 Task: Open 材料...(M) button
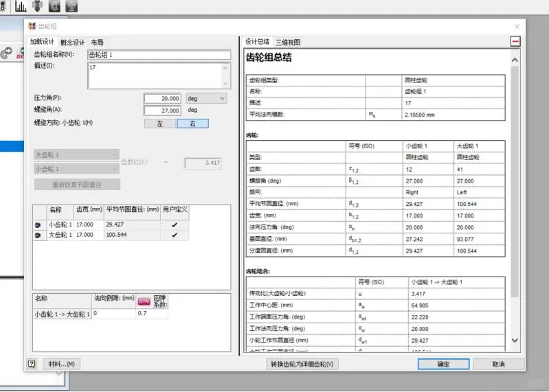click(x=62, y=364)
